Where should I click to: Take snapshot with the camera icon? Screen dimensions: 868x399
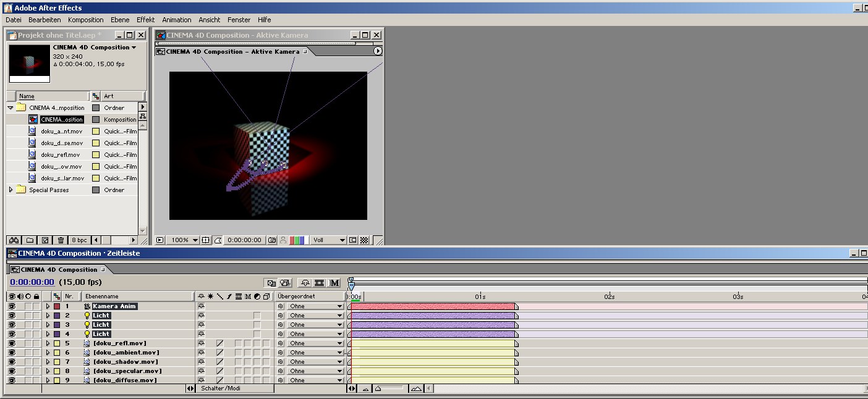point(272,240)
